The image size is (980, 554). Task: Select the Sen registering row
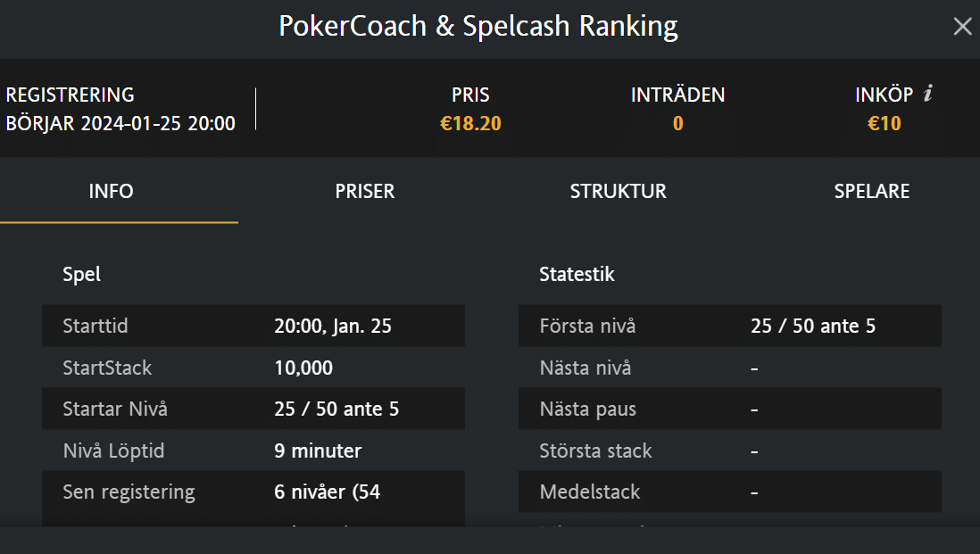click(253, 492)
